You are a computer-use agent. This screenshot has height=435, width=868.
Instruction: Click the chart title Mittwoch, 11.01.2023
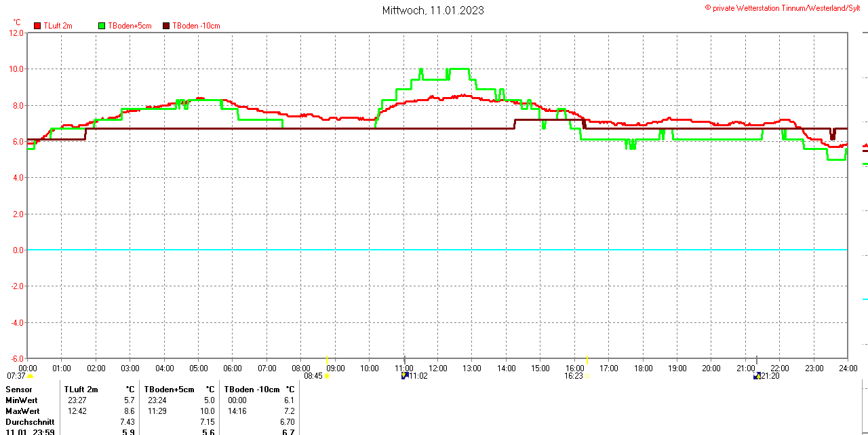point(433,10)
